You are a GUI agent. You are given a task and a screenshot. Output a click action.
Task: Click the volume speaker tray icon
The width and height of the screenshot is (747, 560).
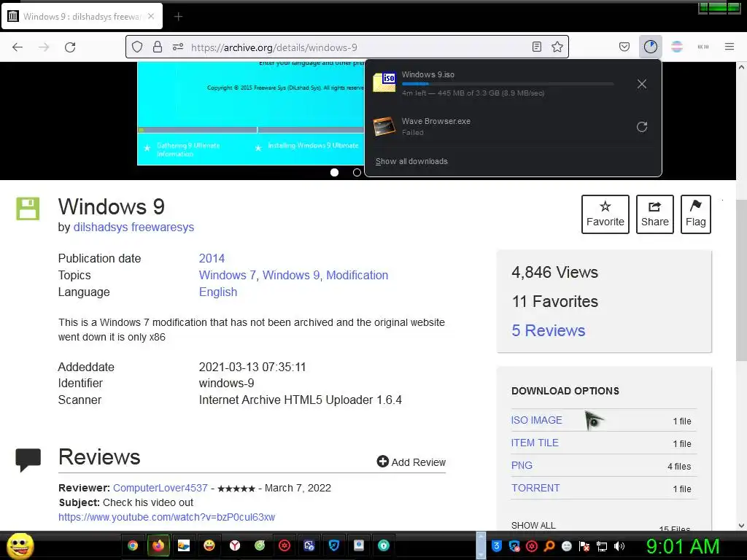click(x=619, y=546)
